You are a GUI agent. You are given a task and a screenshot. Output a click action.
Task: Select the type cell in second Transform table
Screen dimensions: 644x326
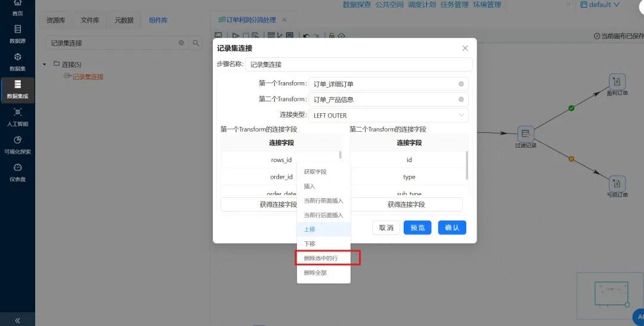(408, 177)
